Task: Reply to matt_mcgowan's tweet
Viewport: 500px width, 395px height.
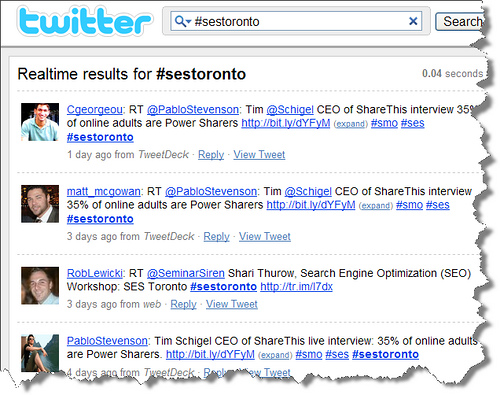Action: tap(217, 237)
